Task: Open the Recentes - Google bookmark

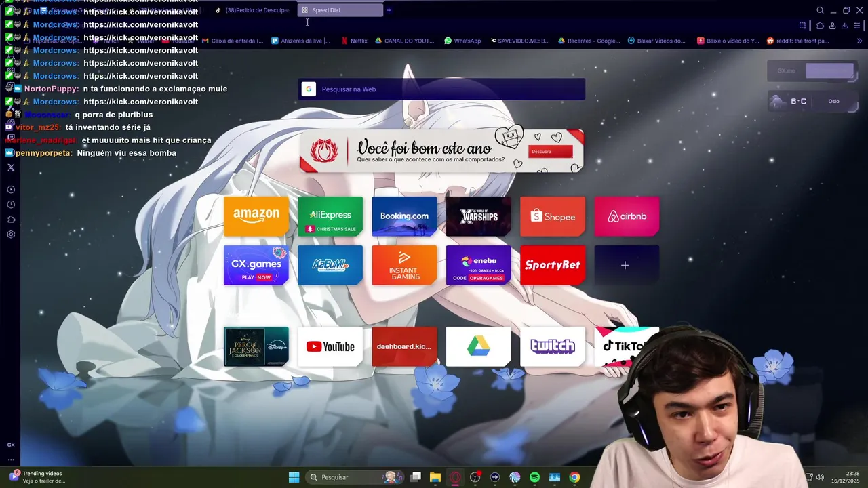Action: pos(589,41)
